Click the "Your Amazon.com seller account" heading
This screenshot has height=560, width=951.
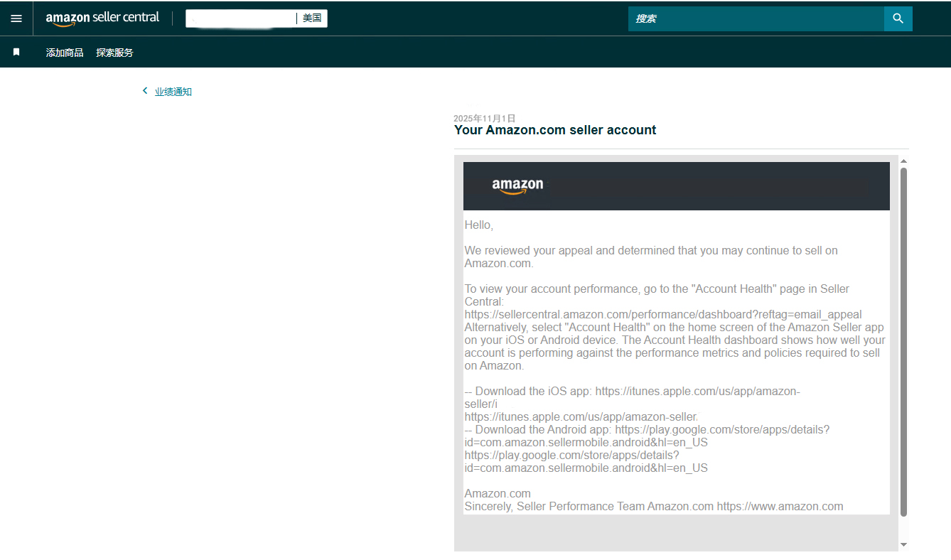(x=555, y=130)
